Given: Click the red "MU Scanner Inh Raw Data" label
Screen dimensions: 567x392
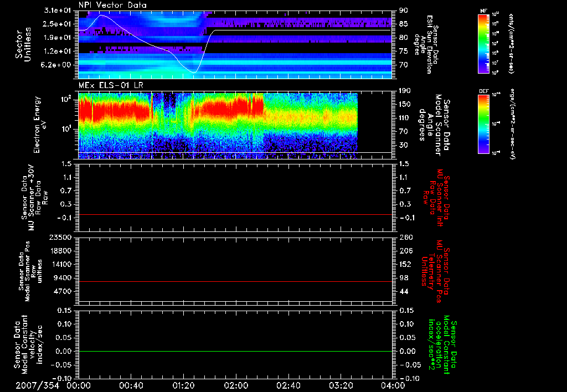Looking at the screenshot, I should [x=436, y=198].
